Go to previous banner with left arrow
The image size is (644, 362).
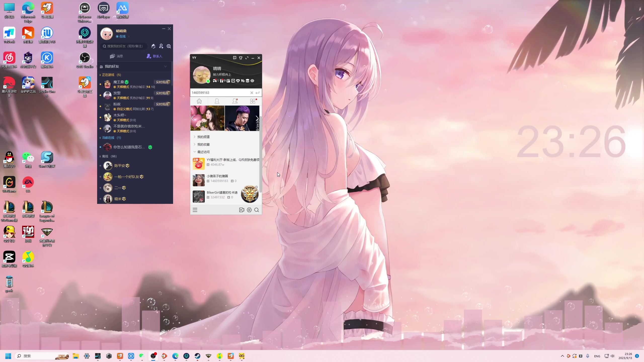pos(193,118)
